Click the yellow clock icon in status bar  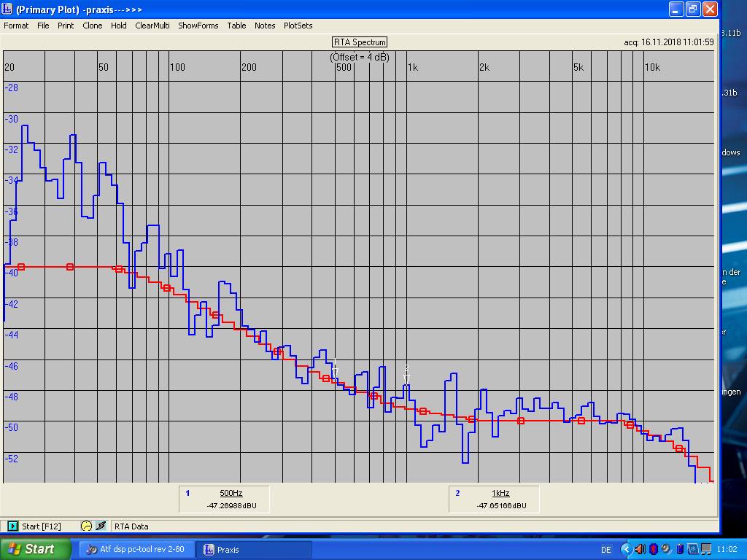[86, 526]
